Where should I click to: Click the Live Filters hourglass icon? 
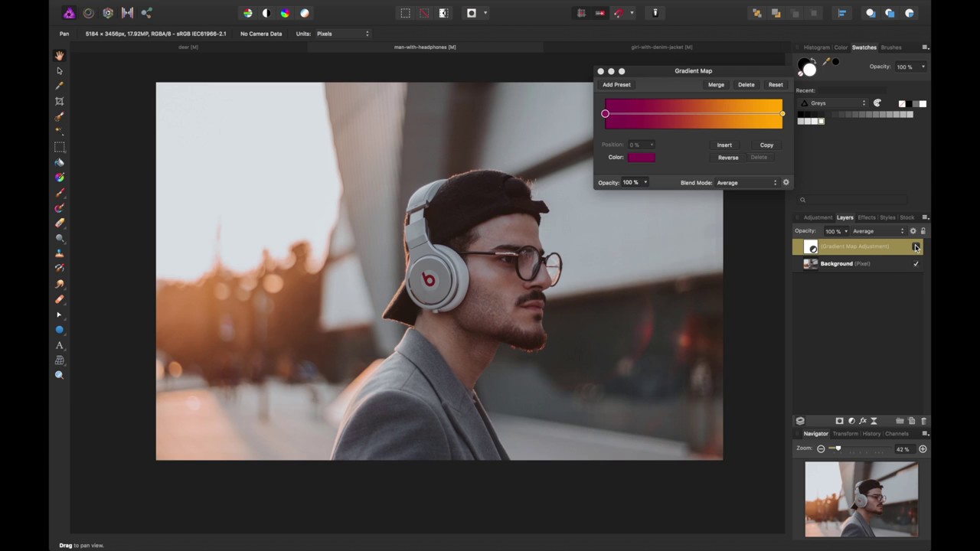874,421
